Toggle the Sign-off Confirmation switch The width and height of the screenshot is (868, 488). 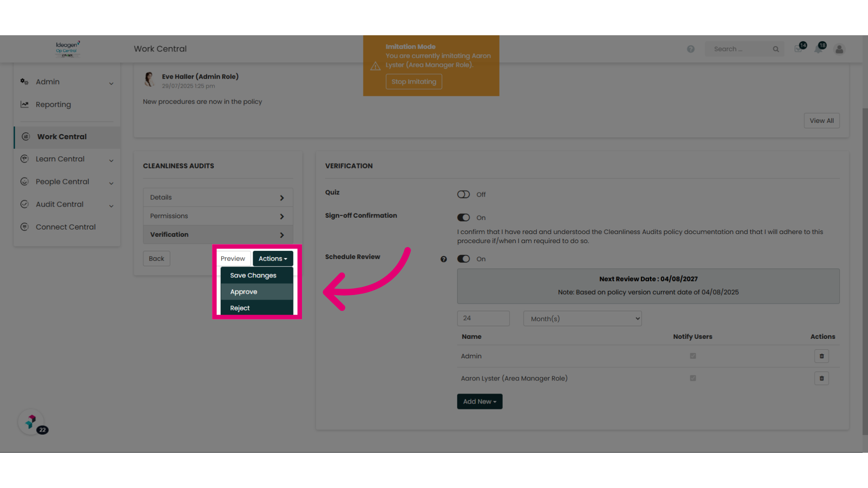(463, 217)
